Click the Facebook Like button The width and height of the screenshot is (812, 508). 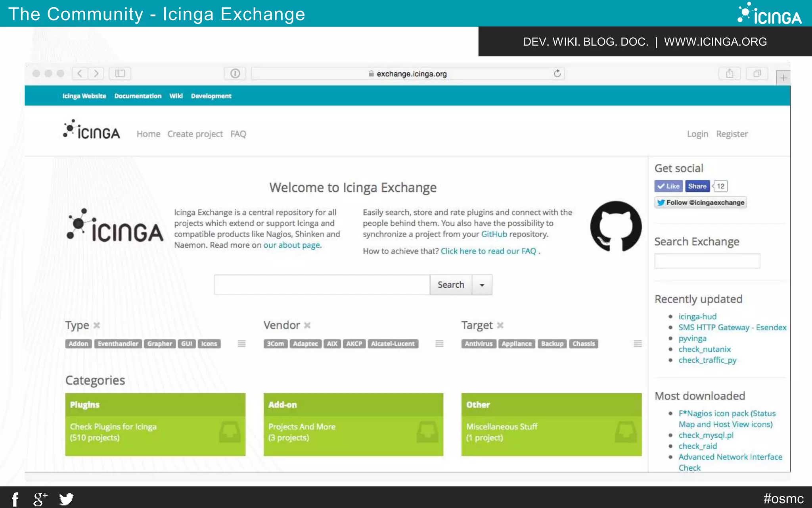668,186
